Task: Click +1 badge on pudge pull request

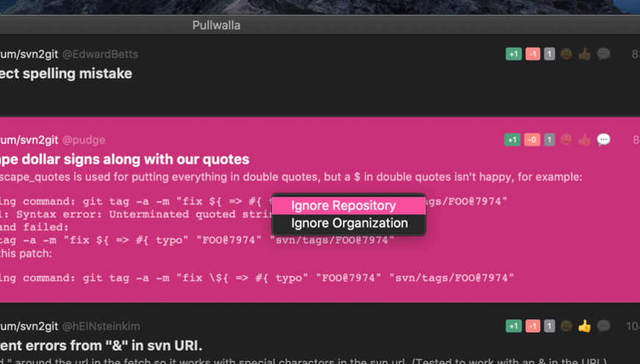Action: (512, 140)
